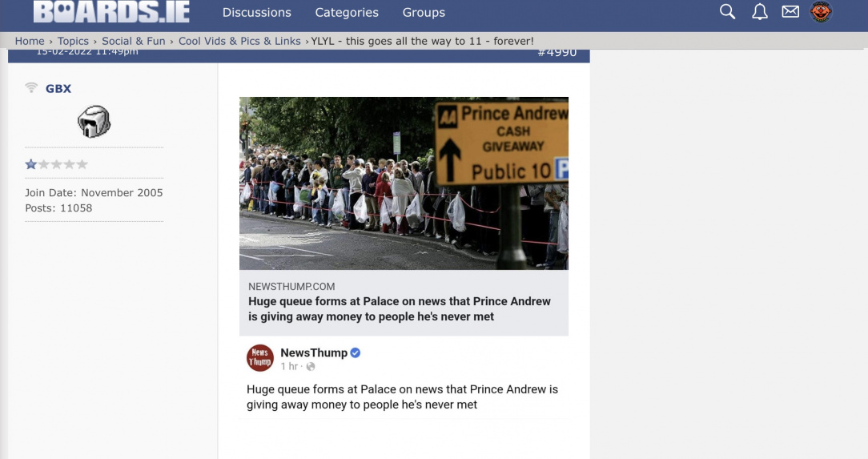The width and height of the screenshot is (868, 459).
Task: Open the Categories menu
Action: [x=347, y=12]
